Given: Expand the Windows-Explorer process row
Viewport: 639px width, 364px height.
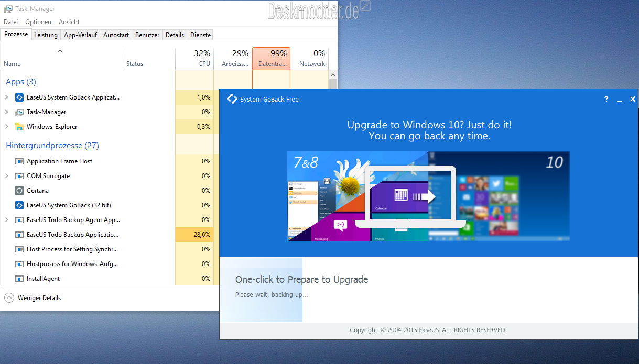Looking at the screenshot, I should tap(7, 127).
